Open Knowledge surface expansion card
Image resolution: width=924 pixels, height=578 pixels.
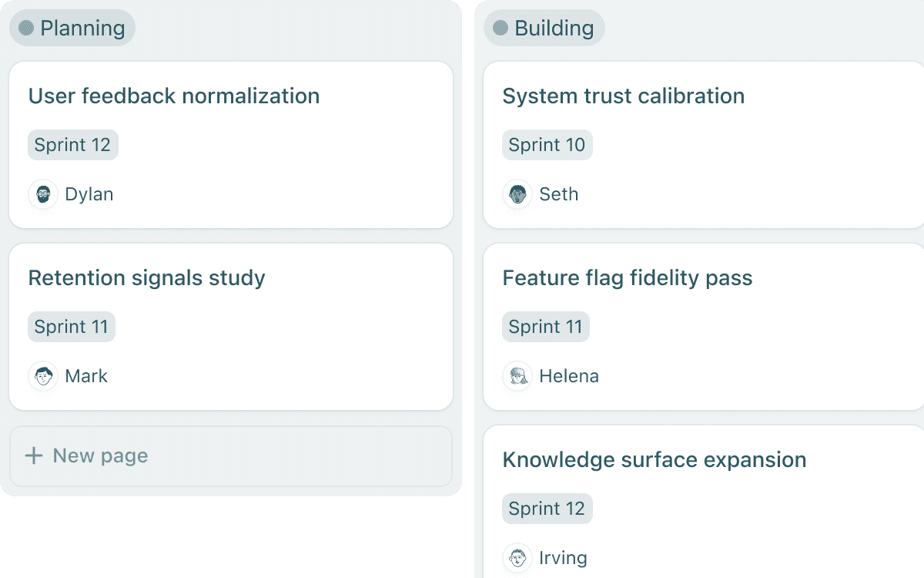tap(654, 460)
